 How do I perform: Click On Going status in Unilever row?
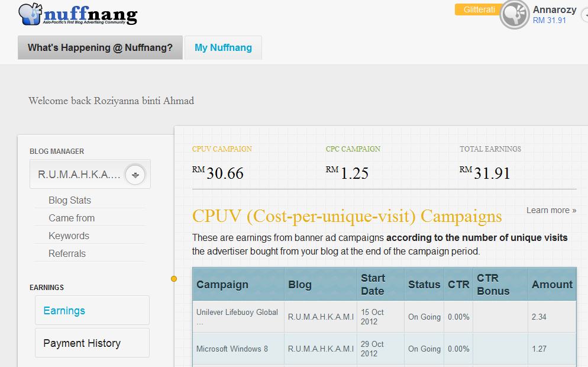point(424,317)
